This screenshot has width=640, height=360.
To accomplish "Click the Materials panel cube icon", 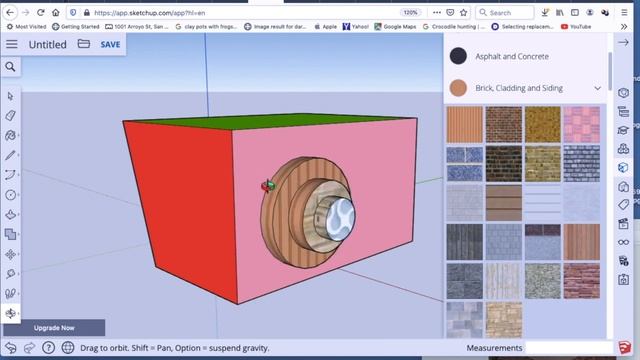I will pos(623,167).
